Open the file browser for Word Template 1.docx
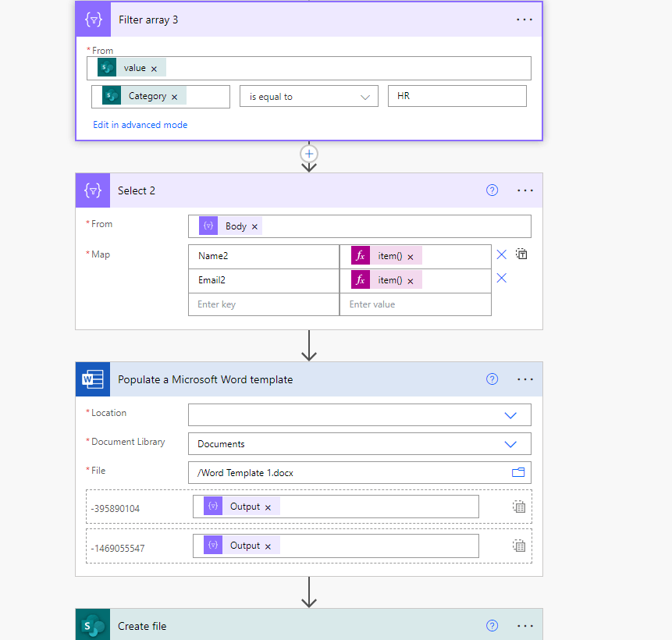Screen dimensions: 672x640 pyautogui.click(x=517, y=472)
